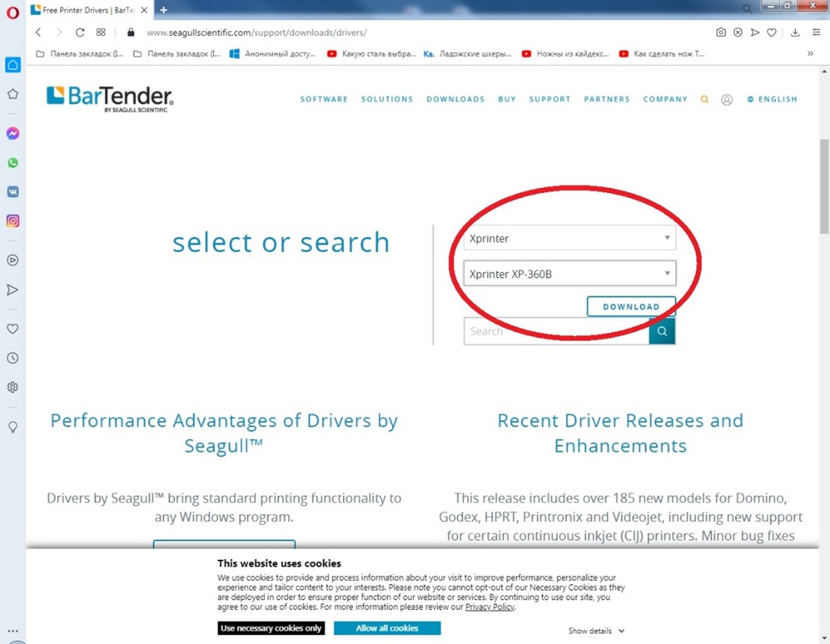Open the Xprinter XP-360B model dropdown
The height and width of the screenshot is (644, 830).
(x=570, y=274)
